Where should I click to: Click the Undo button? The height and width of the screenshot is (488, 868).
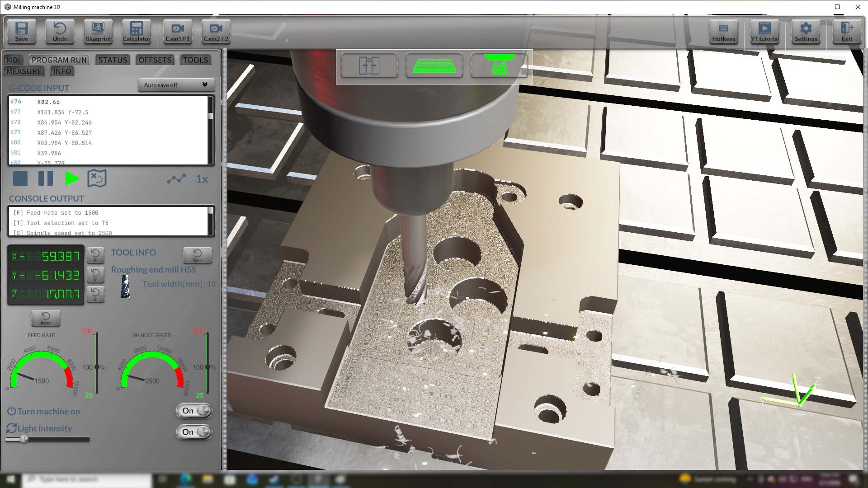(x=59, y=32)
